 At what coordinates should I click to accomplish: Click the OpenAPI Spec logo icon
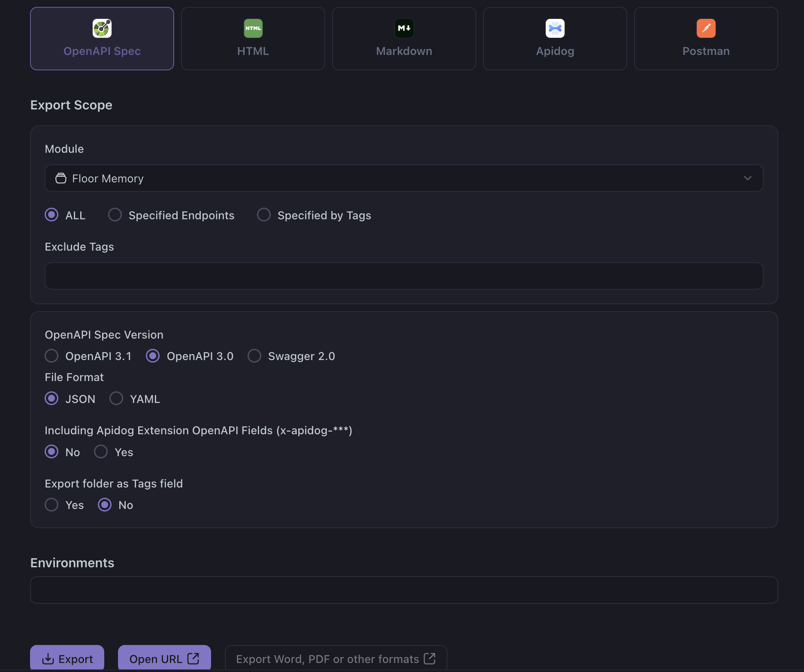point(102,28)
